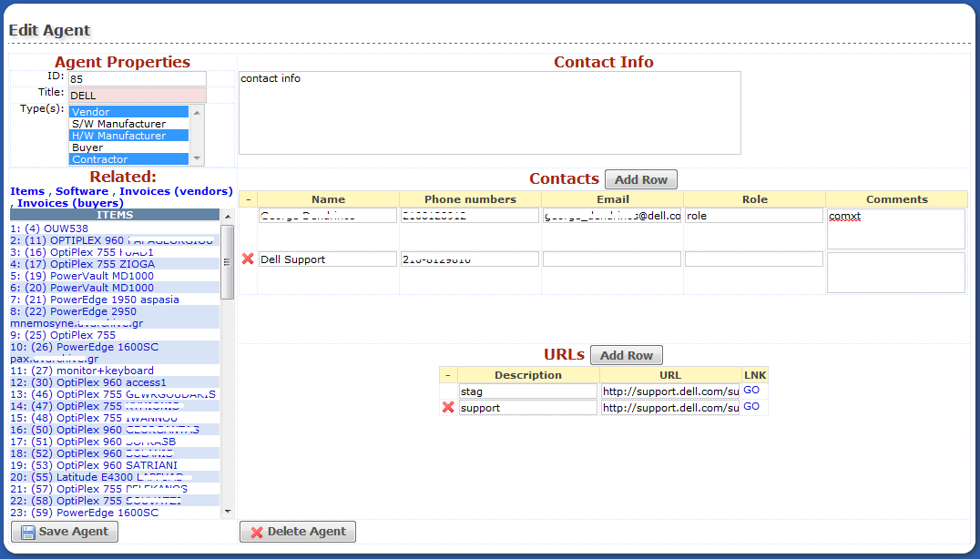This screenshot has width=980, height=559.
Task: Click the first contact's email field
Action: coord(612,216)
